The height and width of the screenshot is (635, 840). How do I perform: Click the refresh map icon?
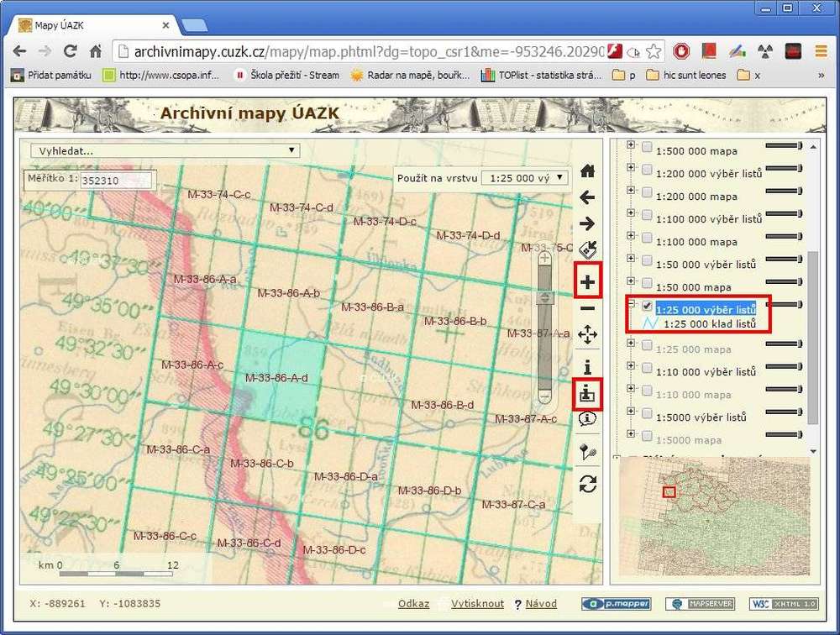tap(588, 483)
